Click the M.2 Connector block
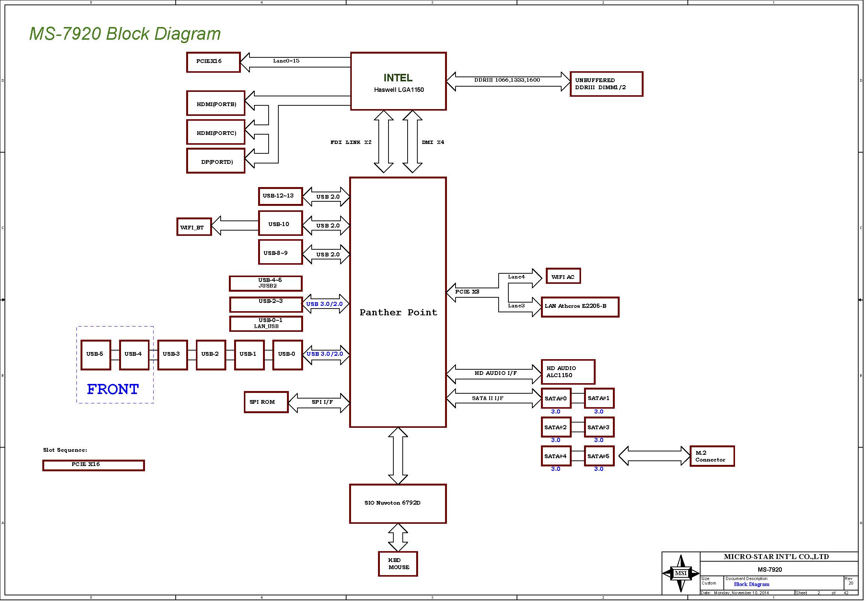Viewport: 868px width, 601px height. point(712,456)
